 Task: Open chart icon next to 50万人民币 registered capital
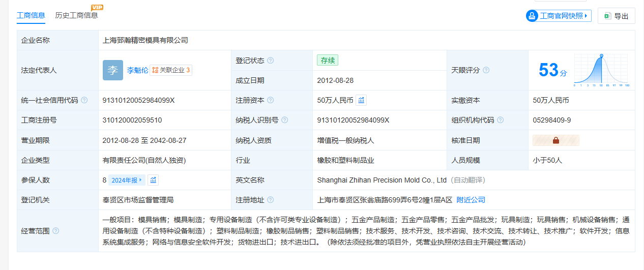[361, 100]
